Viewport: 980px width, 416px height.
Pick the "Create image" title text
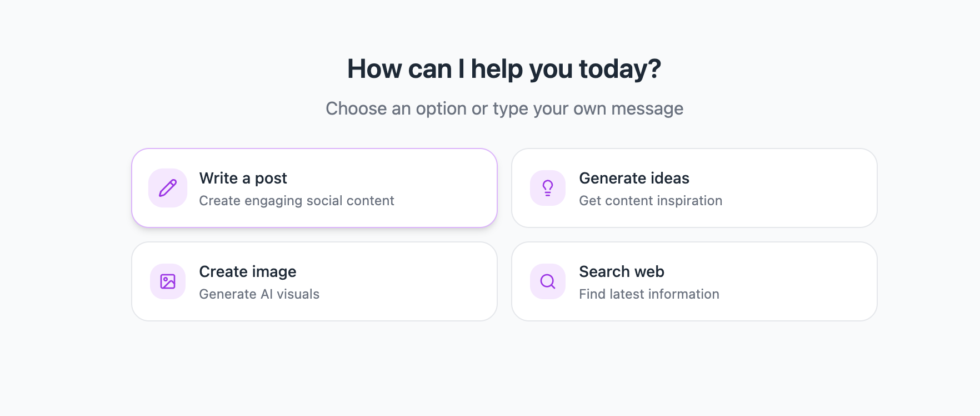[x=247, y=271]
